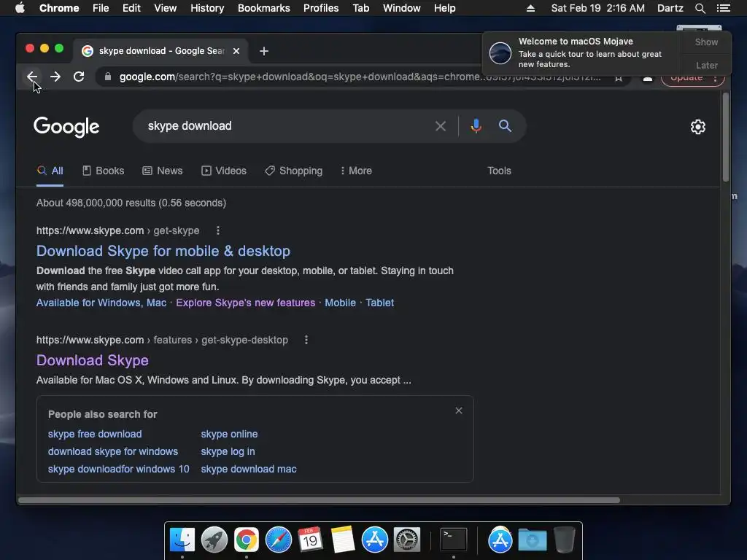This screenshot has height=560, width=747.
Task: Open the File menu
Action: pos(101,8)
